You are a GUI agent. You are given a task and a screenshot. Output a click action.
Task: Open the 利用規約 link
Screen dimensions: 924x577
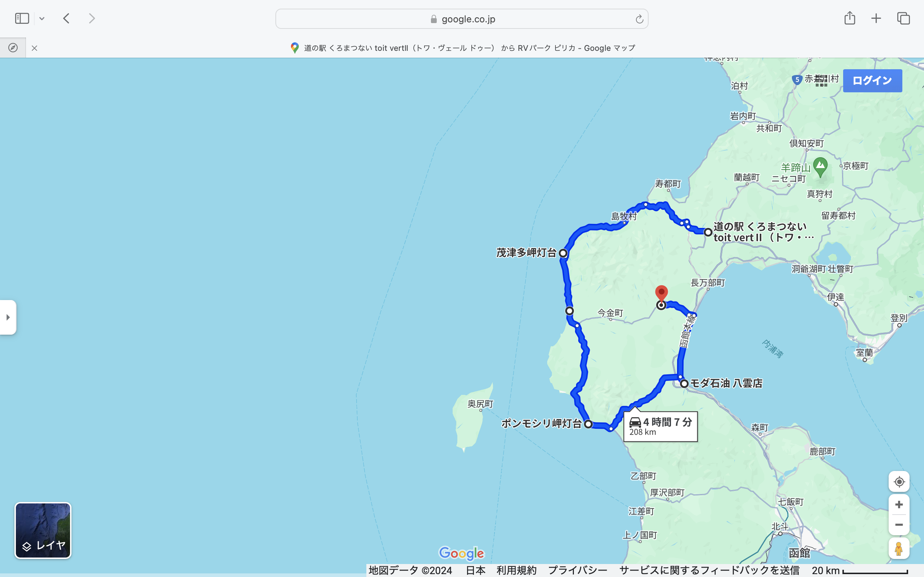516,571
